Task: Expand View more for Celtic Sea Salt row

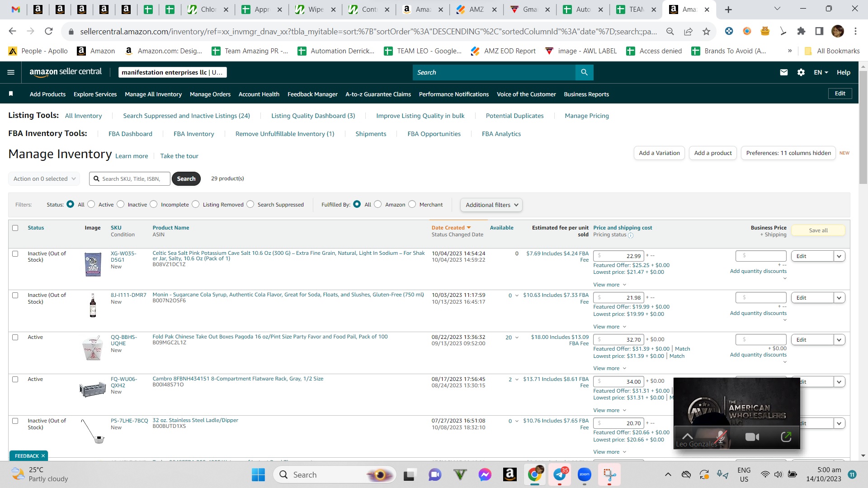Action: click(x=609, y=285)
